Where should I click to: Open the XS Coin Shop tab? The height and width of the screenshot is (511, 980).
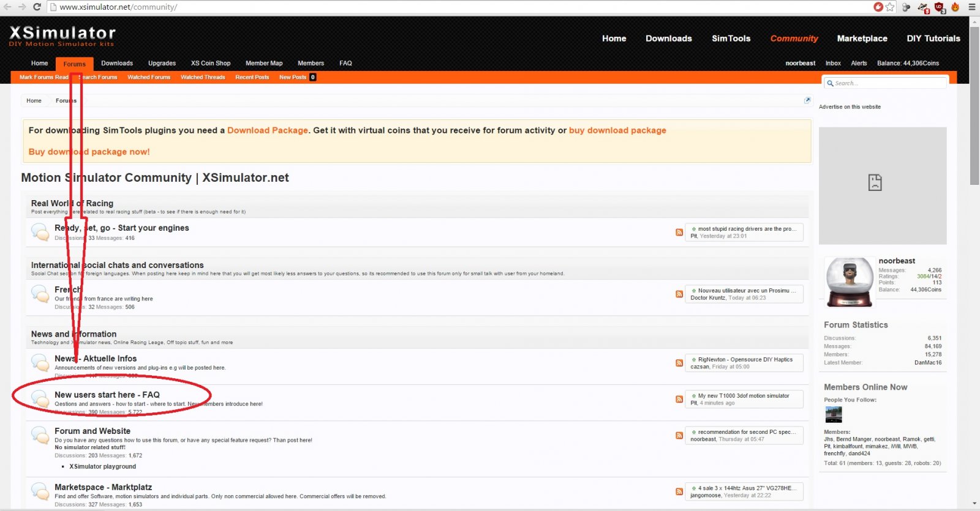(x=211, y=64)
